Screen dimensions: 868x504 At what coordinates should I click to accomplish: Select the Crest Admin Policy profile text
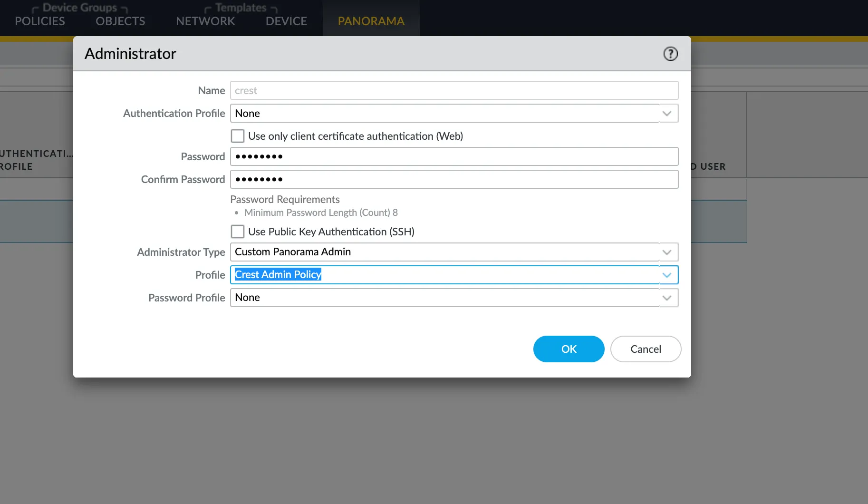(278, 274)
